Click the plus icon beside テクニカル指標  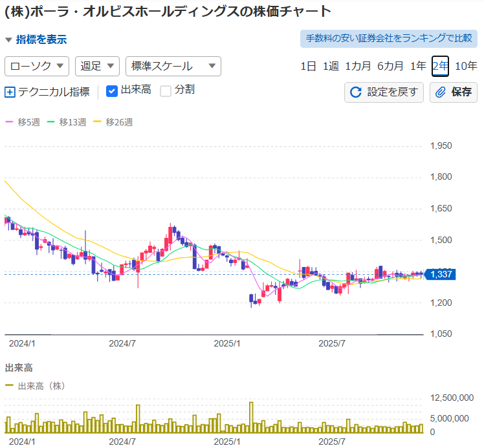pos(10,92)
